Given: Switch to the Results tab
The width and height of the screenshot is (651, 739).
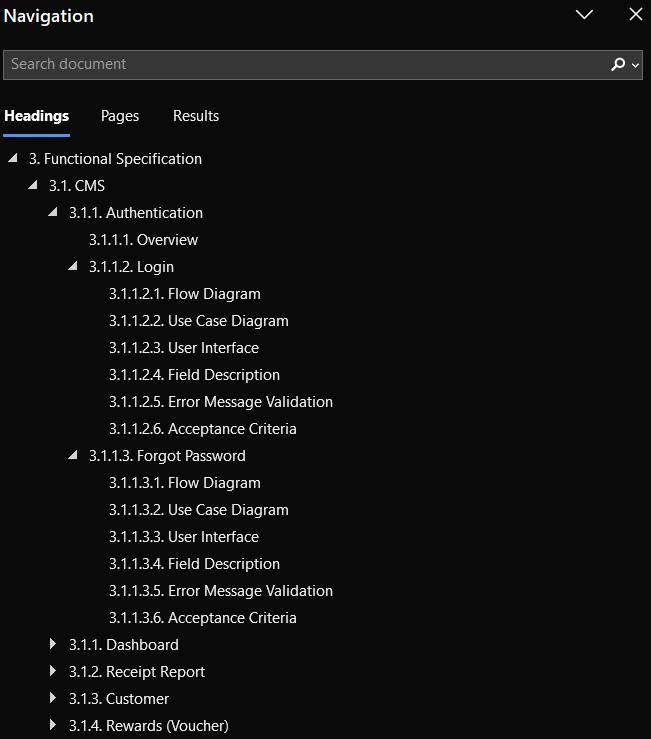Looking at the screenshot, I should point(196,116).
